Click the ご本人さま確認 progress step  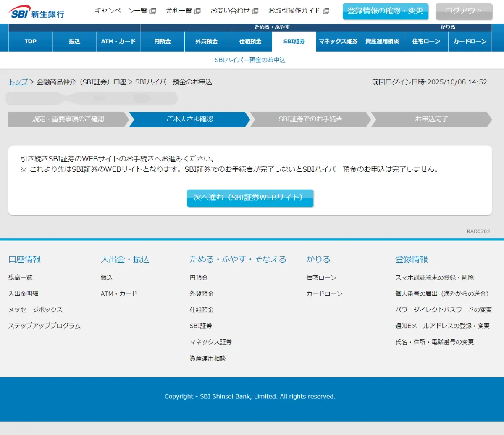pos(189,119)
